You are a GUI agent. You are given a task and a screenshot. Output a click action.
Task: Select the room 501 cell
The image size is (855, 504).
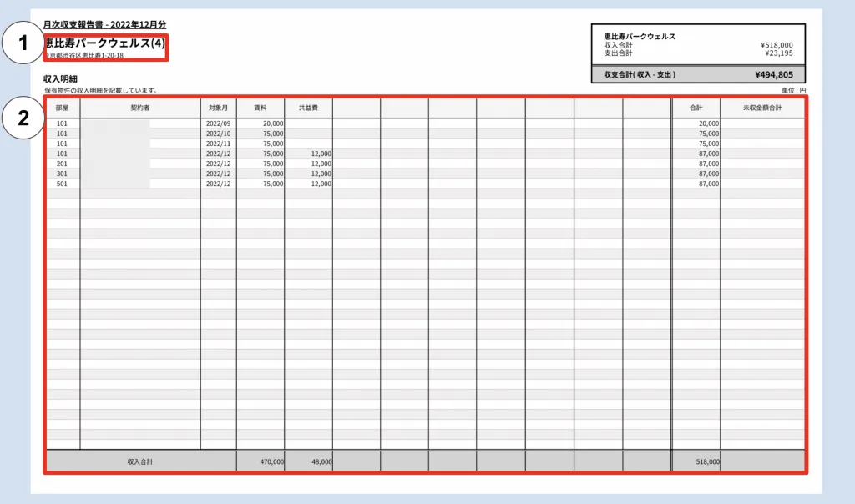[x=62, y=184]
